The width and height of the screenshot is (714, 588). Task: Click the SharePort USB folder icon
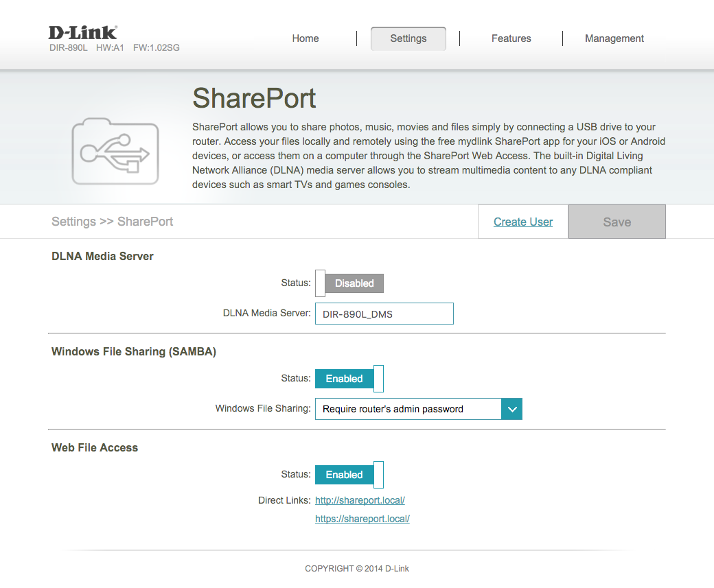[x=115, y=151]
